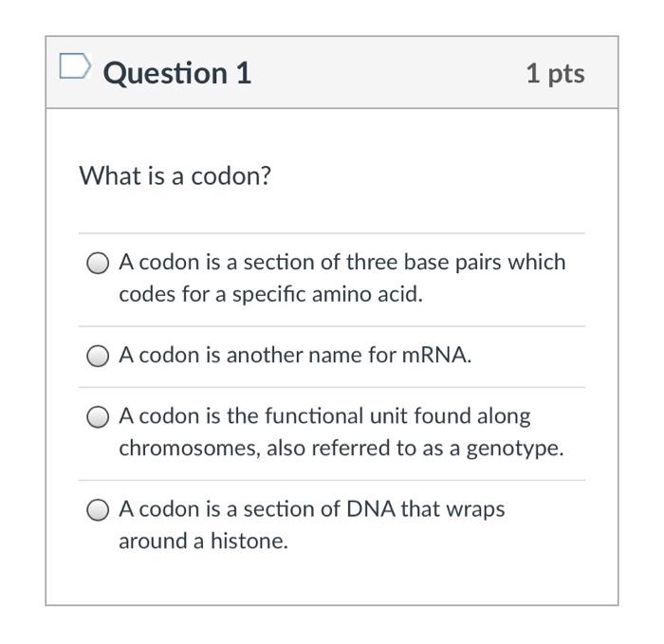
Task: Click the word 'genotype' in third answer
Action: tap(515, 449)
